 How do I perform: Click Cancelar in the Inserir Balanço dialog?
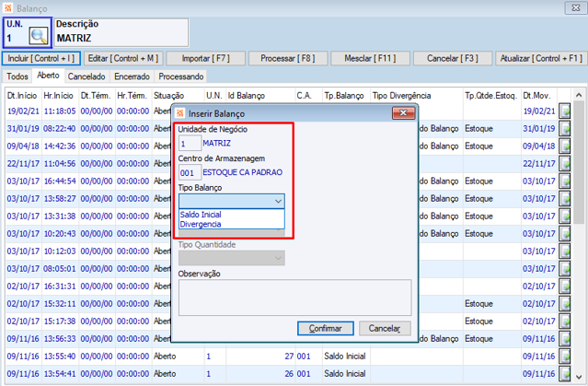coord(385,329)
